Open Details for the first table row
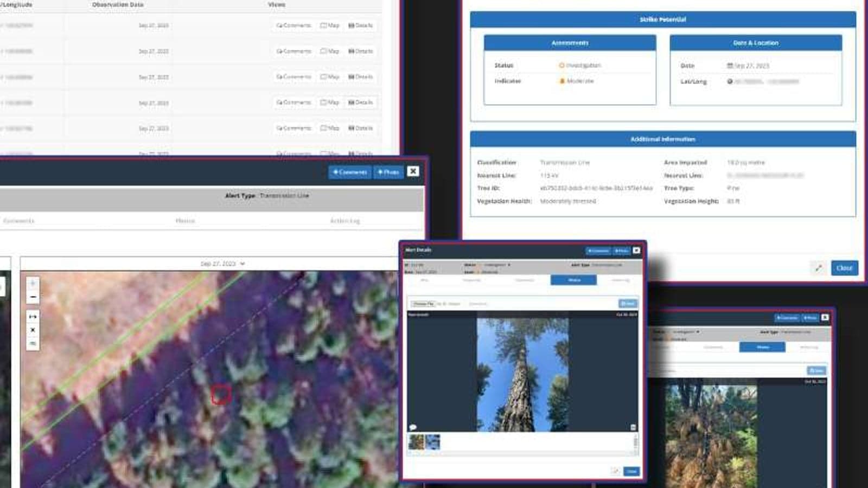Image resolution: width=868 pixels, height=488 pixels. click(x=360, y=25)
